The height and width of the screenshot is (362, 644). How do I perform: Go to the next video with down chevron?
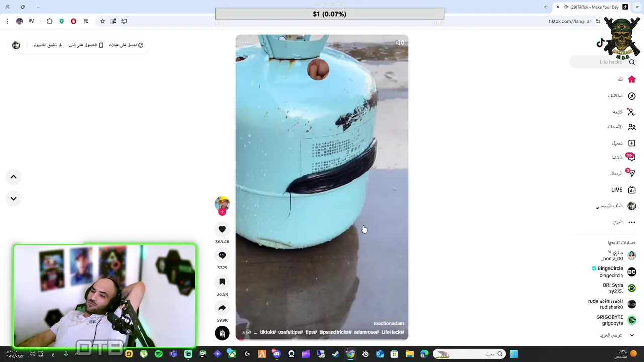pyautogui.click(x=14, y=198)
